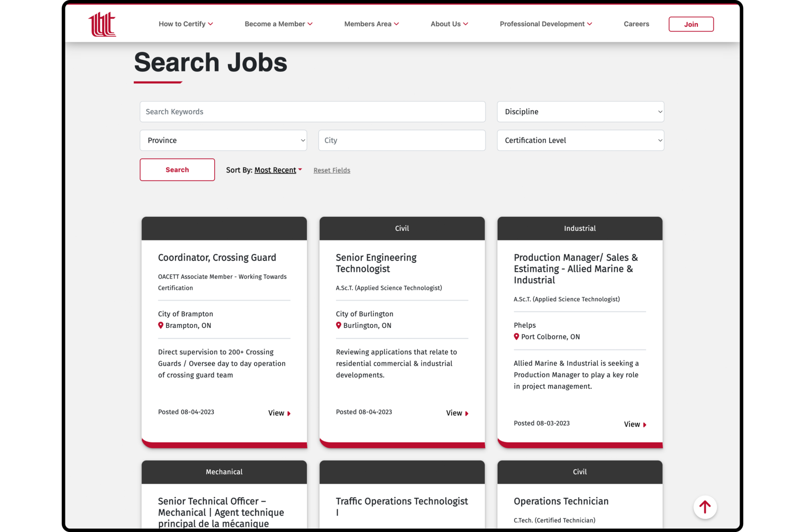Click the location pin beside Port Colborne, ON
The height and width of the screenshot is (532, 805).
point(516,336)
